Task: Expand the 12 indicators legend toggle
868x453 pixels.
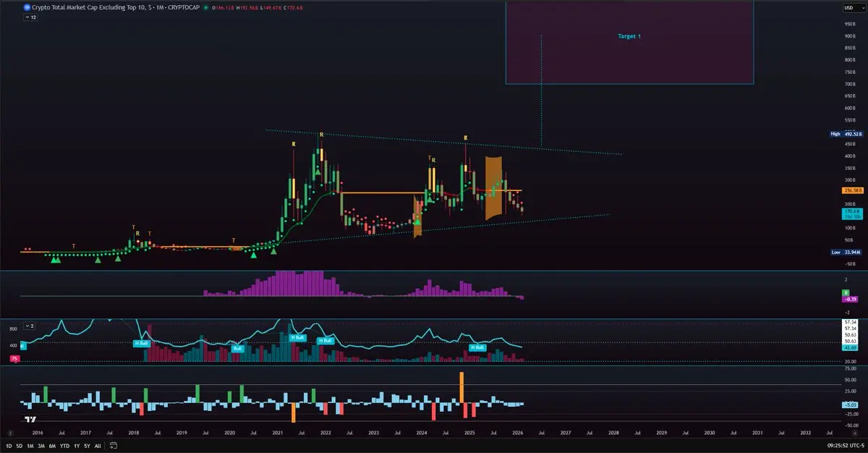Action: 30,16
